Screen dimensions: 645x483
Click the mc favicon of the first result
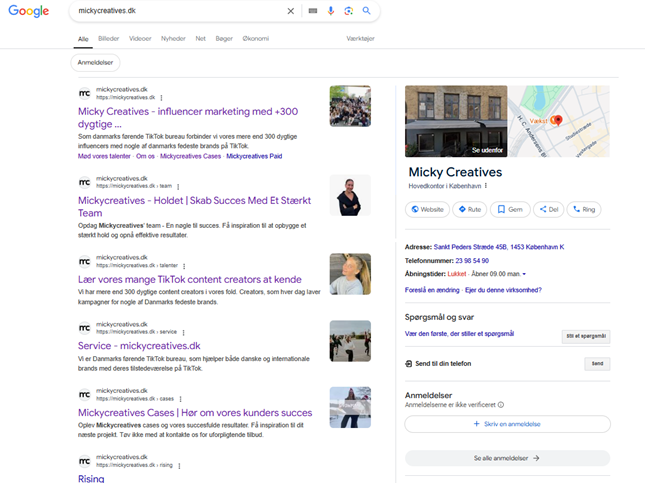point(84,94)
